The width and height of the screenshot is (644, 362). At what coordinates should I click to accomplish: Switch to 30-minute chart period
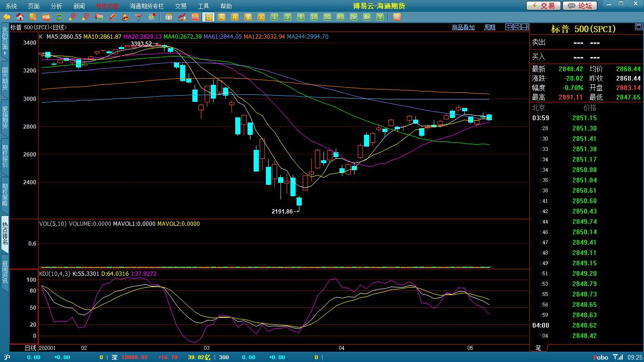click(327, 17)
